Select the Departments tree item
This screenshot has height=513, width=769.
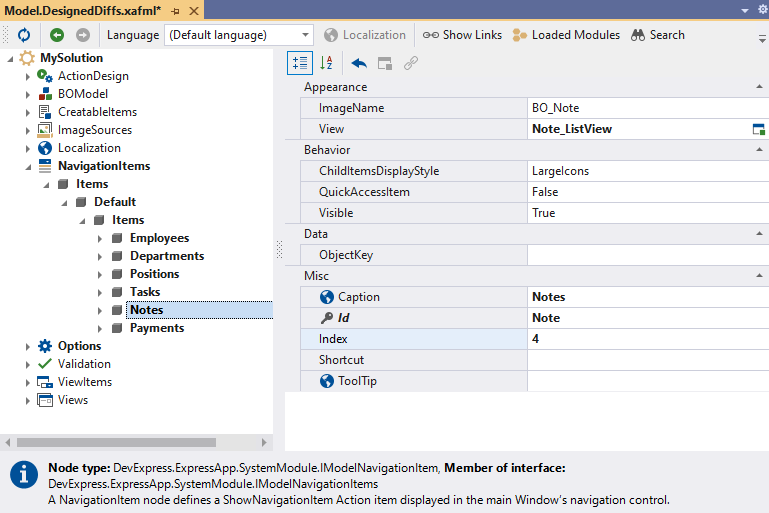(x=167, y=256)
